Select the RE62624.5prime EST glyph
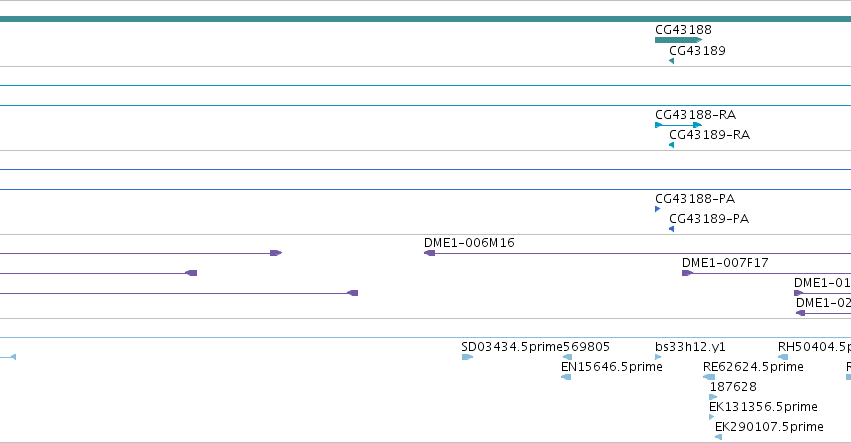This screenshot has height=443, width=851. pyautogui.click(x=709, y=377)
